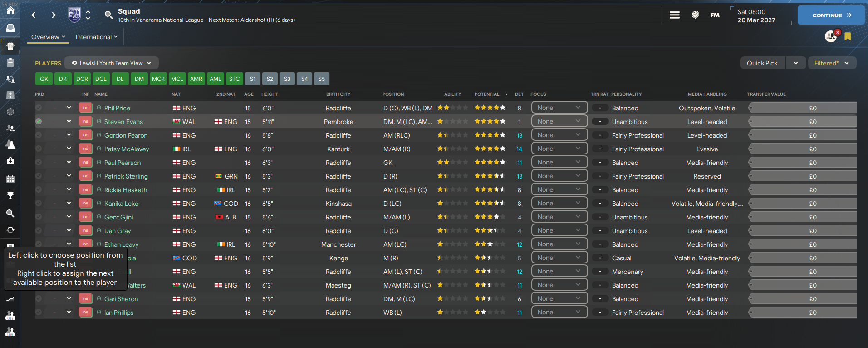Open the International tab menu
The height and width of the screenshot is (348, 868).
pos(96,37)
